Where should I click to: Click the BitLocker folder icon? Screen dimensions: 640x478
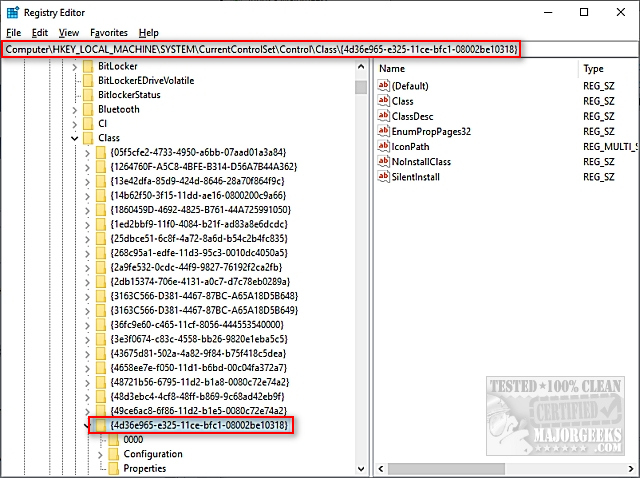point(88,66)
